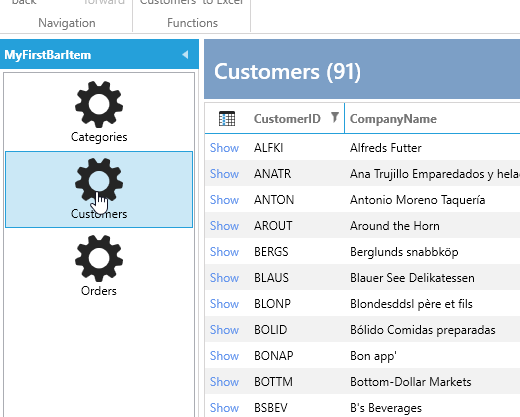Select the Blauer See Delikatessen cell
The width and height of the screenshot is (520, 417).
click(412, 278)
